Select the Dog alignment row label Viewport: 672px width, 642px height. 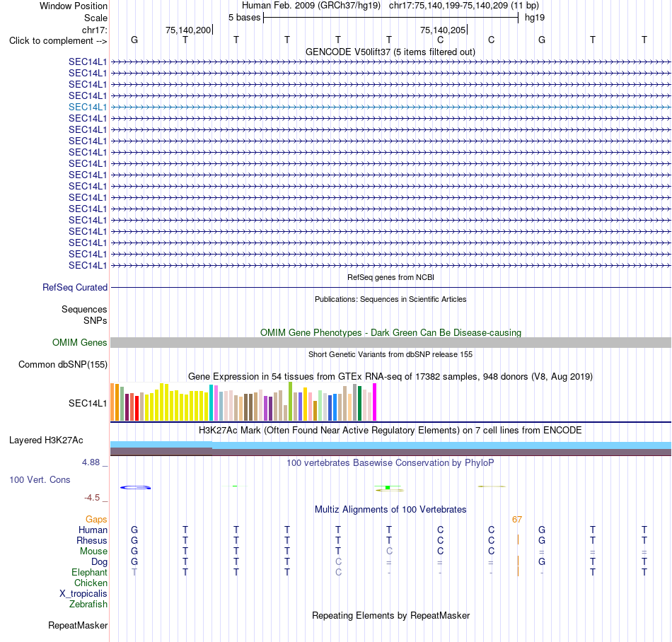pos(99,562)
